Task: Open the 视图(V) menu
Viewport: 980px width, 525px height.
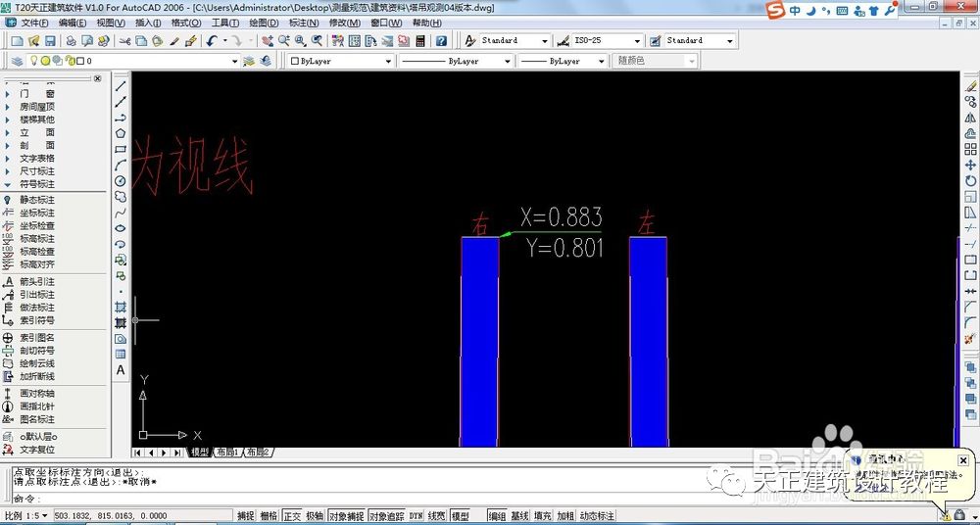Action: click(111, 24)
